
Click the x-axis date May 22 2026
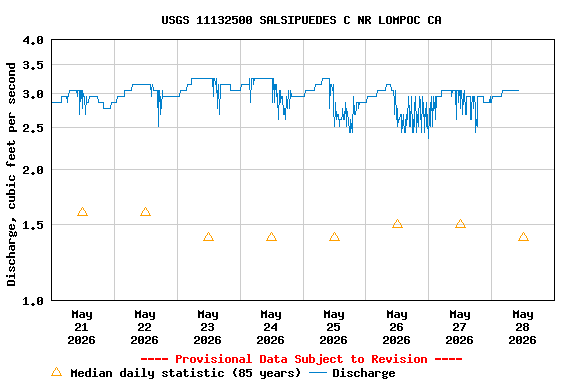(144, 327)
